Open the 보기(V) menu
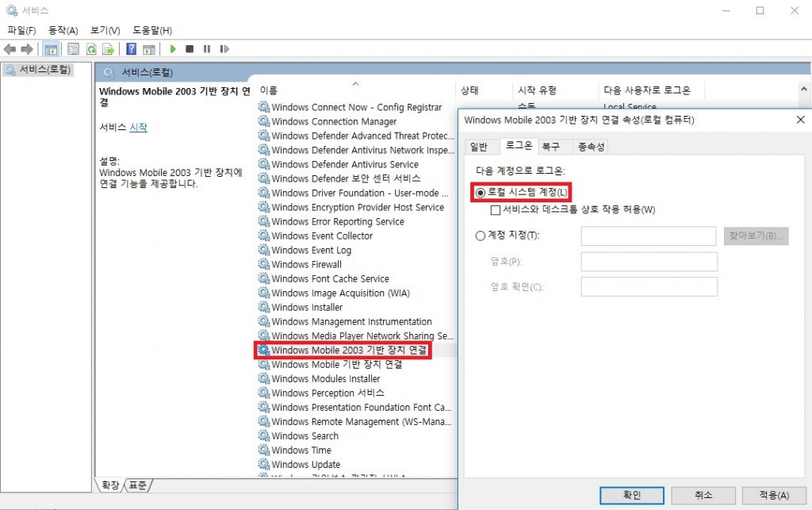The height and width of the screenshot is (510, 812). (x=105, y=31)
